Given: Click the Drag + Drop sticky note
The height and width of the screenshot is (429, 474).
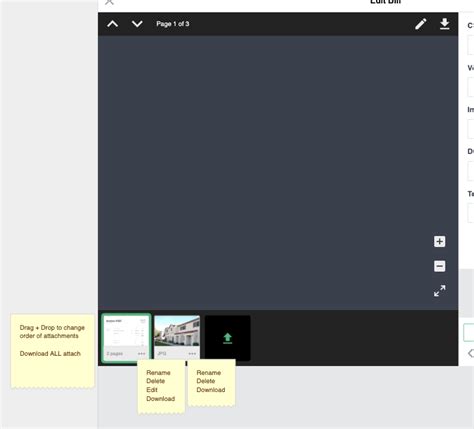Looking at the screenshot, I should (53, 351).
